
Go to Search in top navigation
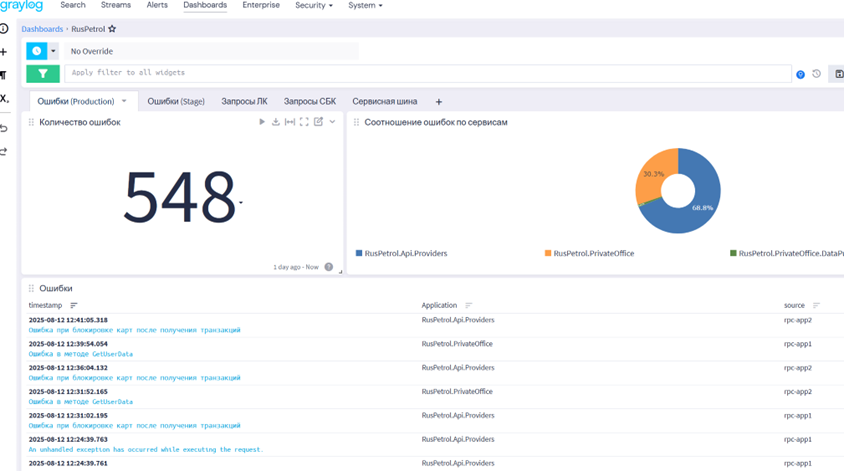[x=73, y=5]
